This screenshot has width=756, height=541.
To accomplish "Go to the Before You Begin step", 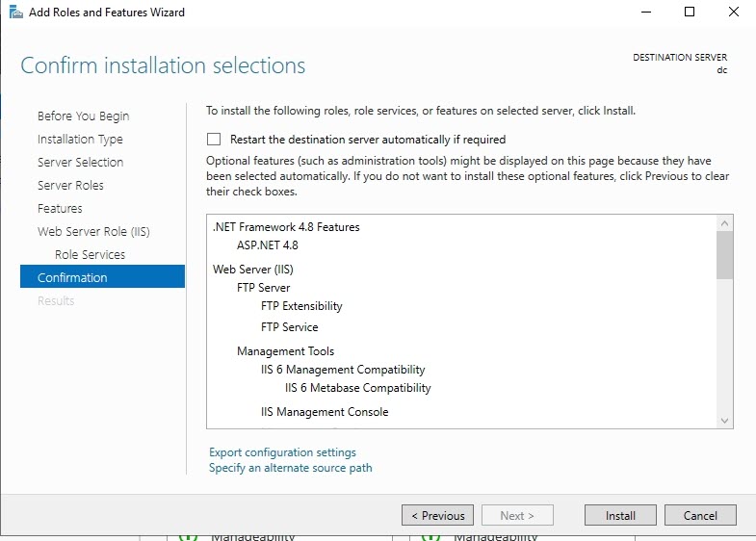I will click(x=83, y=116).
